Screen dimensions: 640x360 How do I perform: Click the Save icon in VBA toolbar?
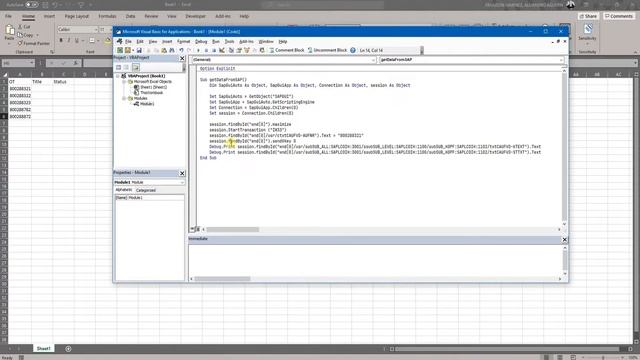(139, 50)
